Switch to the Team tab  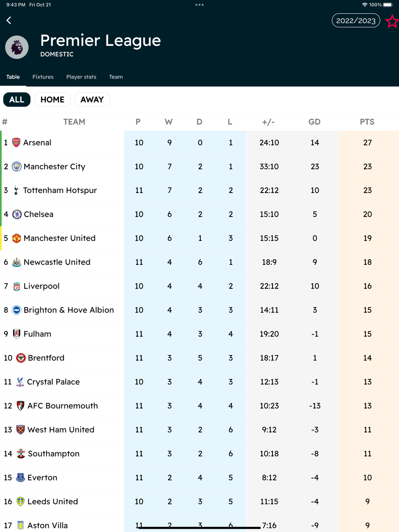(x=116, y=77)
